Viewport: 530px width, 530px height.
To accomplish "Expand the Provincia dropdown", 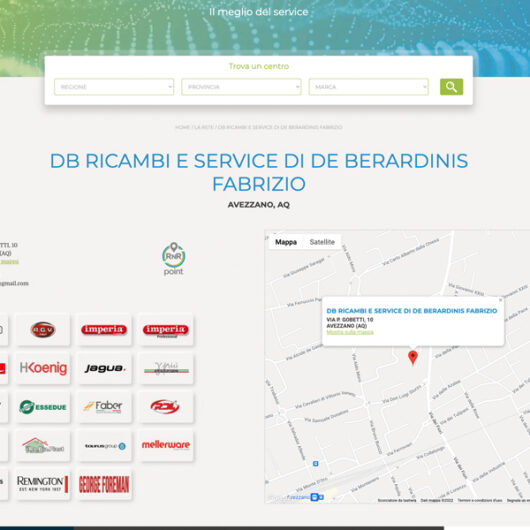I will point(241,87).
